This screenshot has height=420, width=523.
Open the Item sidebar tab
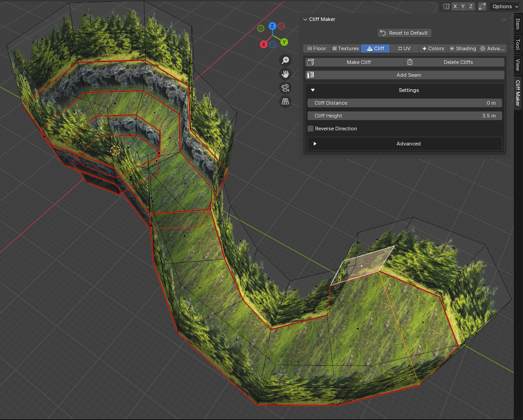(x=518, y=24)
